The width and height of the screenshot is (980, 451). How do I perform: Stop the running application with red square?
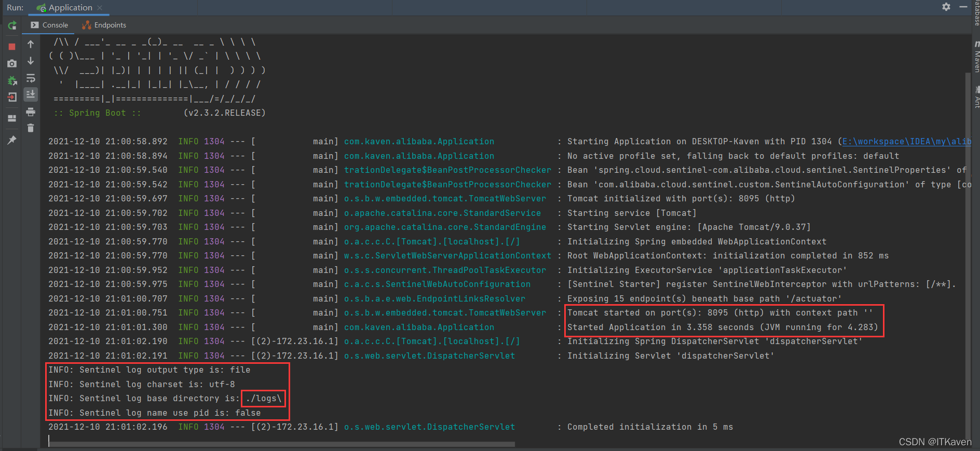(12, 47)
